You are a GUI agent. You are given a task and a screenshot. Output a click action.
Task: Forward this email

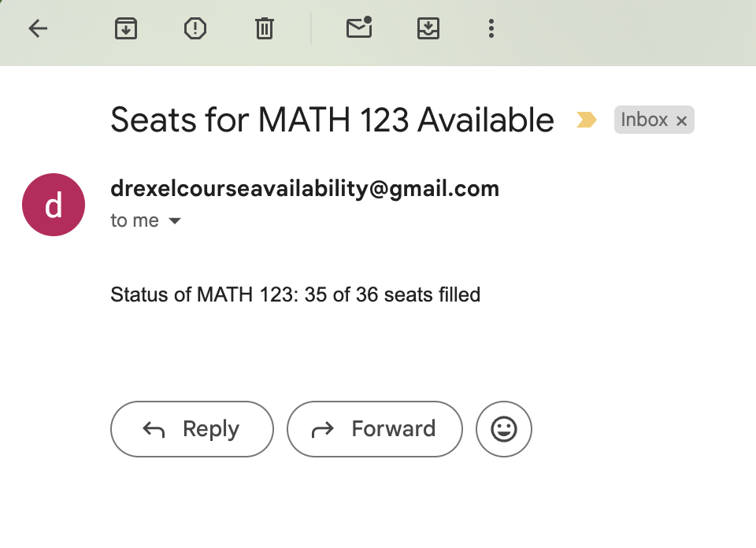point(374,429)
